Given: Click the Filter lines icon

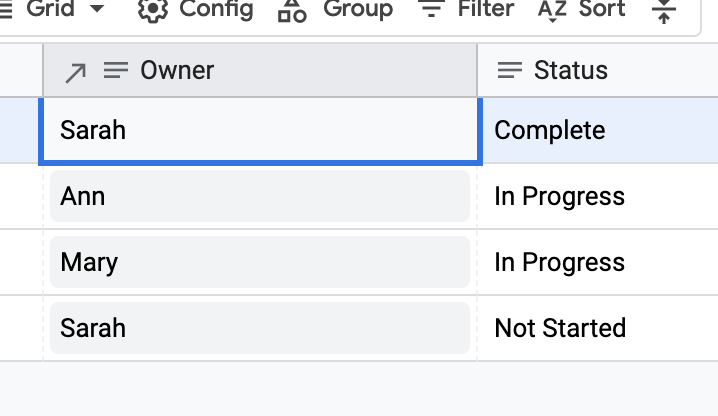Looking at the screenshot, I should point(431,10).
